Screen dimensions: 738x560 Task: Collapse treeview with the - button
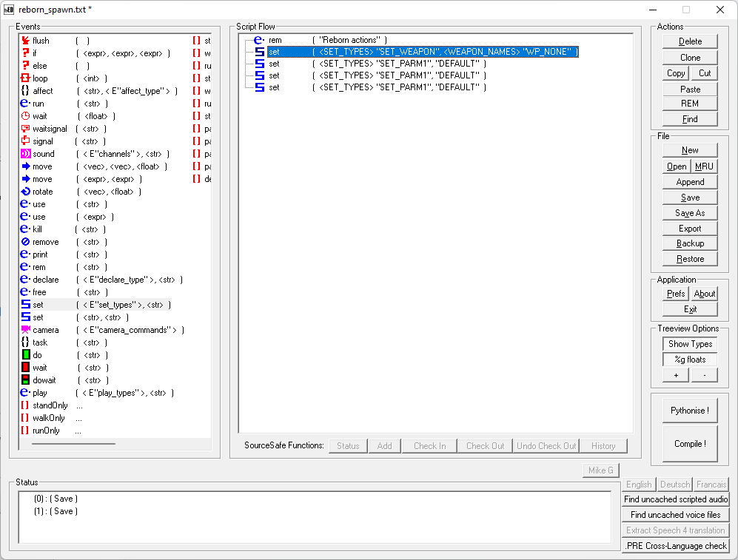(704, 375)
